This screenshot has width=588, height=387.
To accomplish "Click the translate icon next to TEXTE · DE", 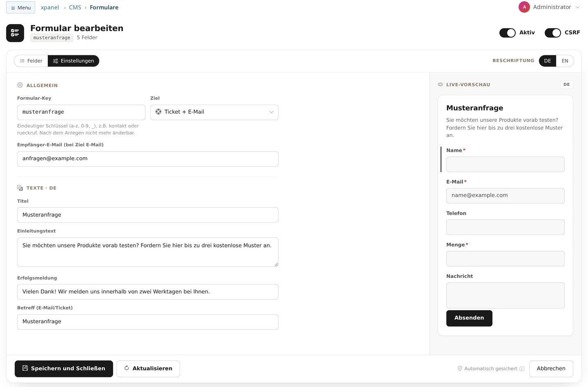I will 20,188.
